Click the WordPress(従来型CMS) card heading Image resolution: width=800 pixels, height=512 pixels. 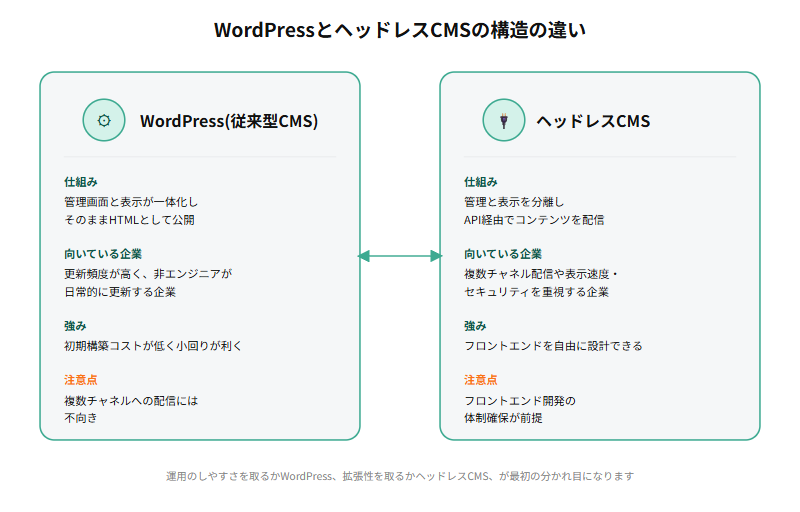click(x=229, y=121)
